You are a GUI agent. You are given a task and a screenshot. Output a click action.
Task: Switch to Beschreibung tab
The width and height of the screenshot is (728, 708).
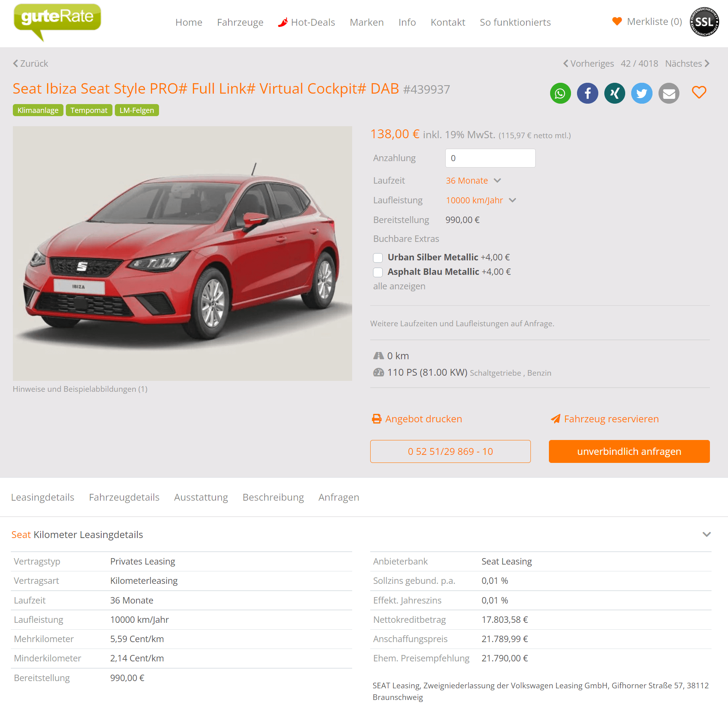click(x=273, y=497)
